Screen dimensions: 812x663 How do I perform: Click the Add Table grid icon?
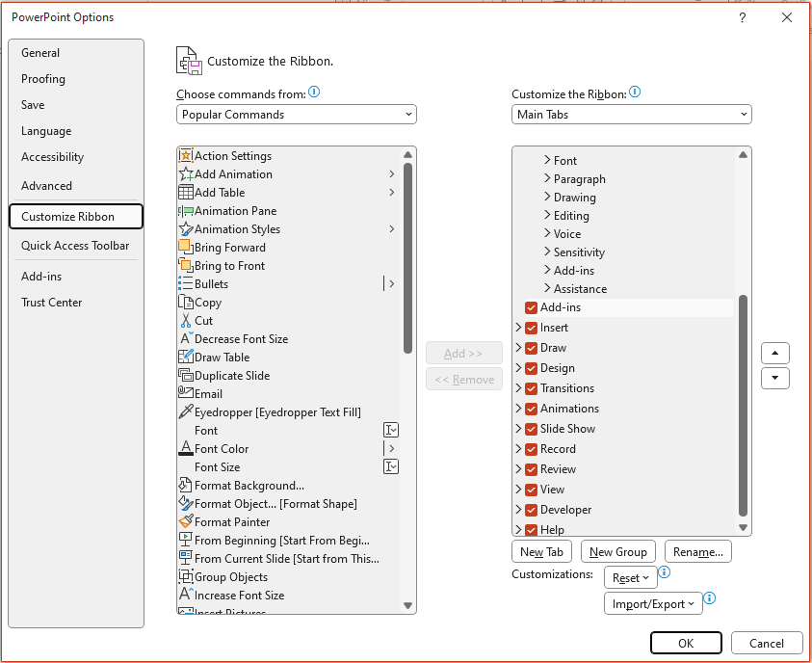click(185, 192)
